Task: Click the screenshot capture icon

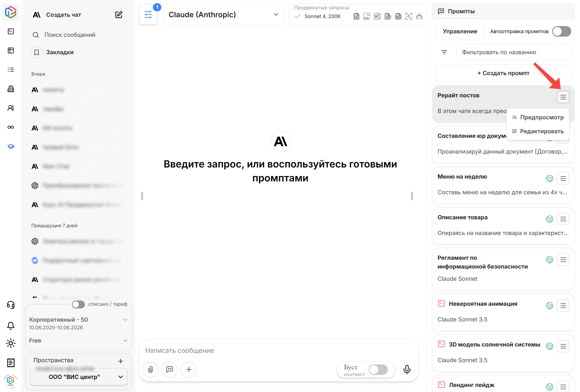Action: tap(409, 16)
